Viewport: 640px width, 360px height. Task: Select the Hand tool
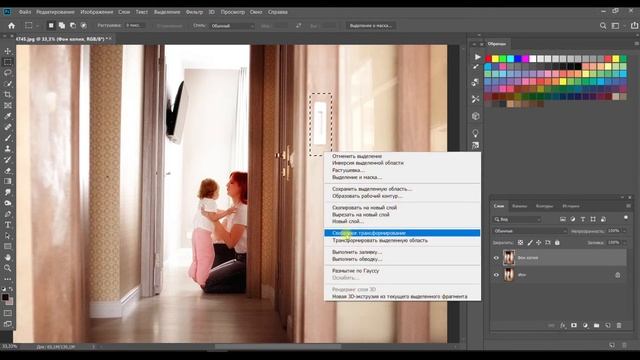tap(8, 258)
